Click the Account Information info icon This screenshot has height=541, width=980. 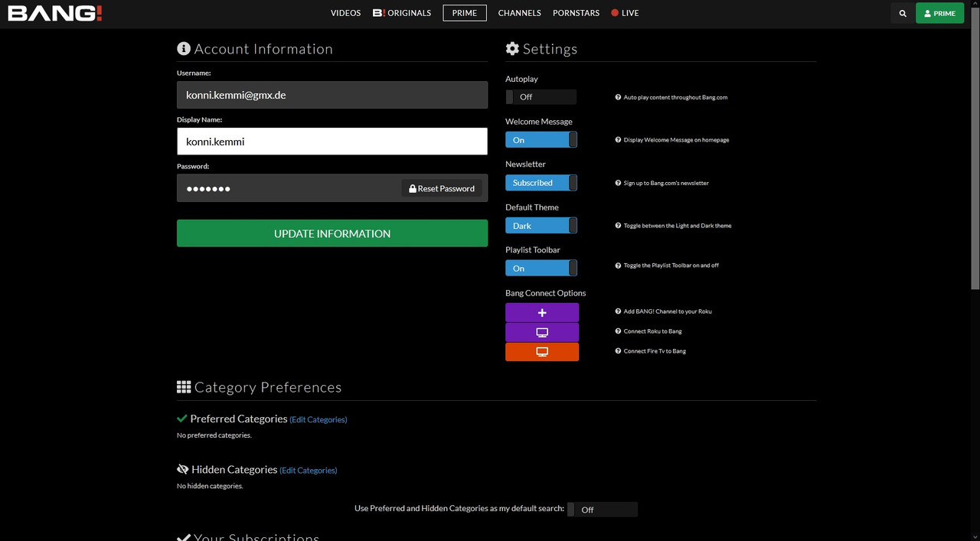(x=184, y=48)
